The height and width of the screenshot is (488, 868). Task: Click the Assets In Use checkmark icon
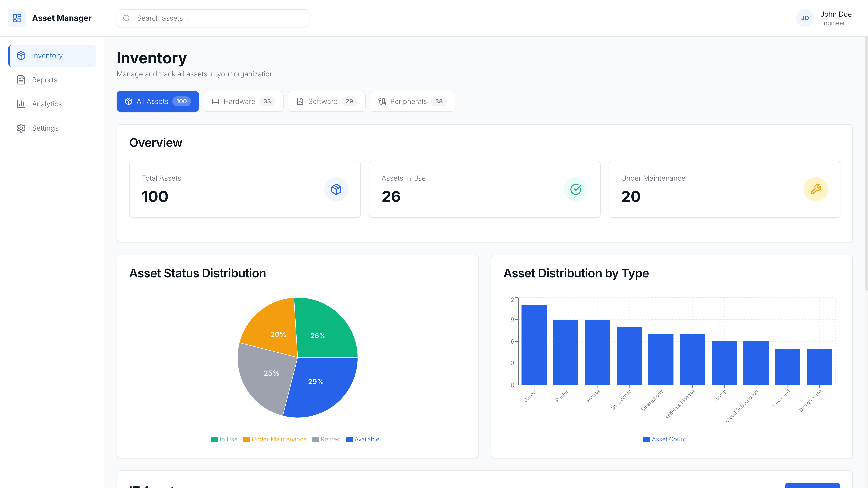tap(575, 189)
